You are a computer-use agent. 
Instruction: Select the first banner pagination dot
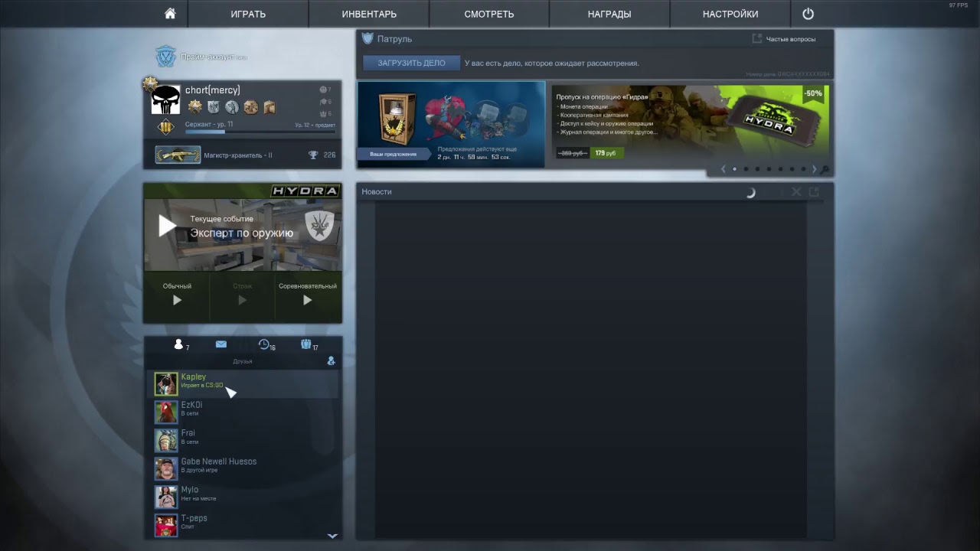[734, 169]
